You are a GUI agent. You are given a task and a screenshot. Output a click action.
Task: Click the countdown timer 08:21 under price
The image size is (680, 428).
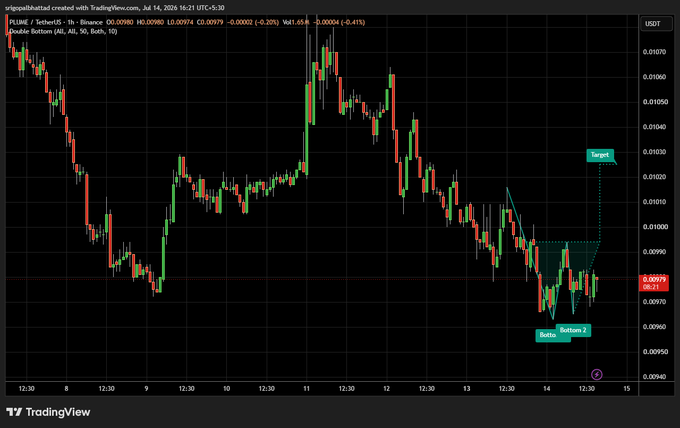point(651,287)
